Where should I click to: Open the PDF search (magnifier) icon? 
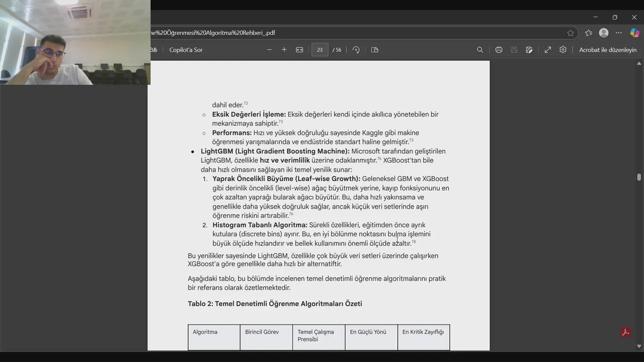coord(480,50)
